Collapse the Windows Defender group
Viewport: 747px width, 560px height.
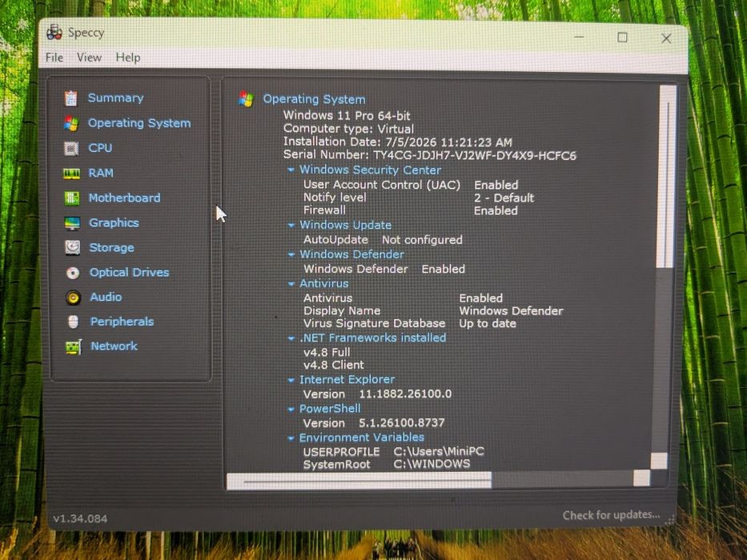(291, 254)
